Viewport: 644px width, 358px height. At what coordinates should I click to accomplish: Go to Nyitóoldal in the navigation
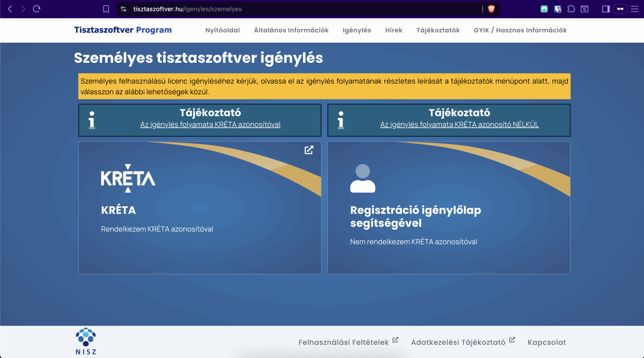point(222,30)
